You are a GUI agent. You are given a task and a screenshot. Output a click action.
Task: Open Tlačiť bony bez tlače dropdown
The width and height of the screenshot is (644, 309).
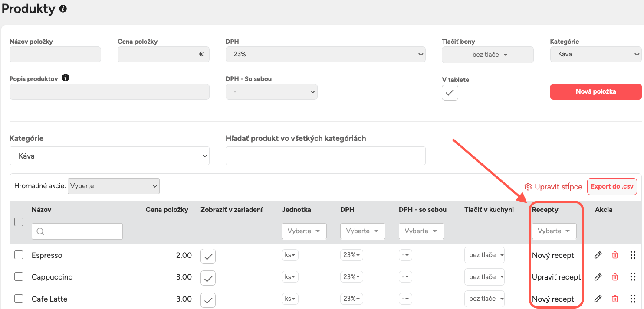point(487,55)
